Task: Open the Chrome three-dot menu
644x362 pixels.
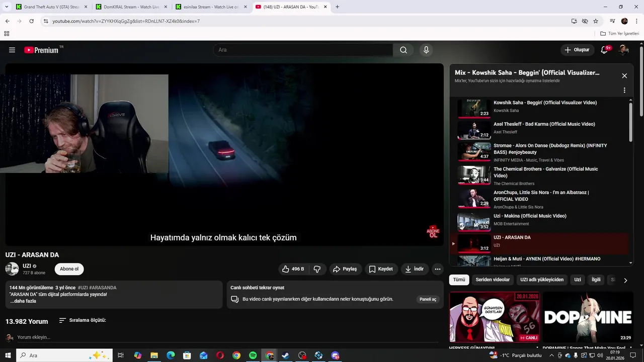Action: [636, 21]
